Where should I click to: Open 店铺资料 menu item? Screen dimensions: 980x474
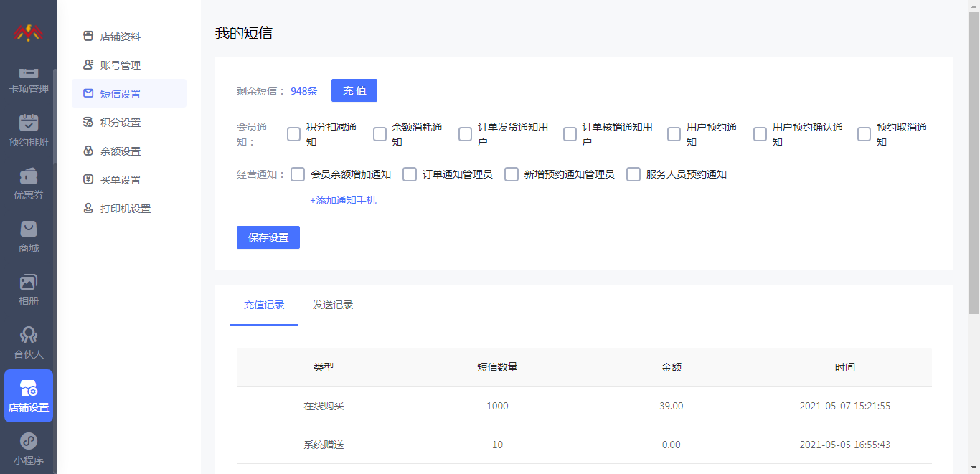(x=129, y=36)
